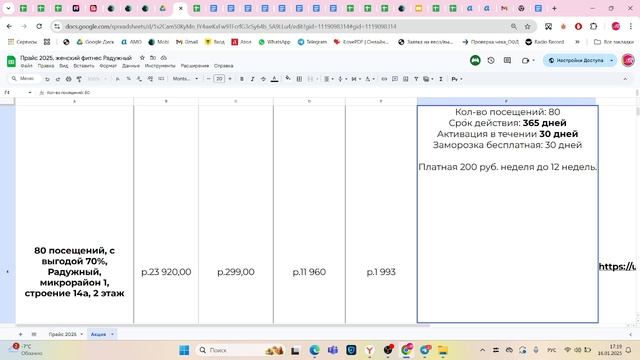Open the Файл menu
The image size is (640, 360).
click(27, 66)
